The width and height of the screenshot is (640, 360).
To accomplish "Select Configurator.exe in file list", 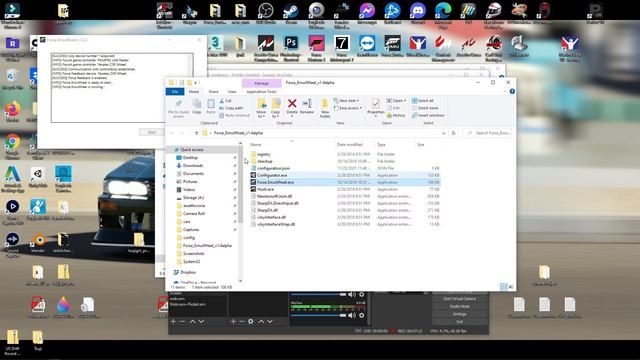I will coord(344,176).
